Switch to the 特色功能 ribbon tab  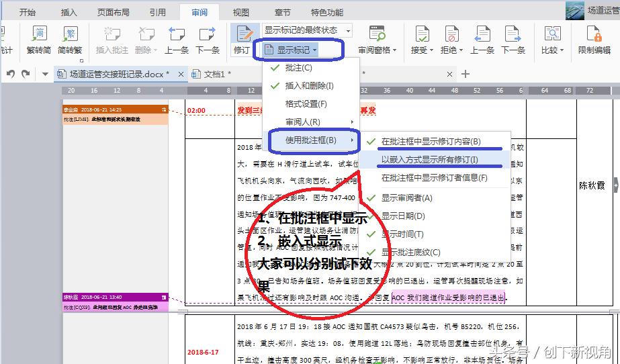coord(326,13)
